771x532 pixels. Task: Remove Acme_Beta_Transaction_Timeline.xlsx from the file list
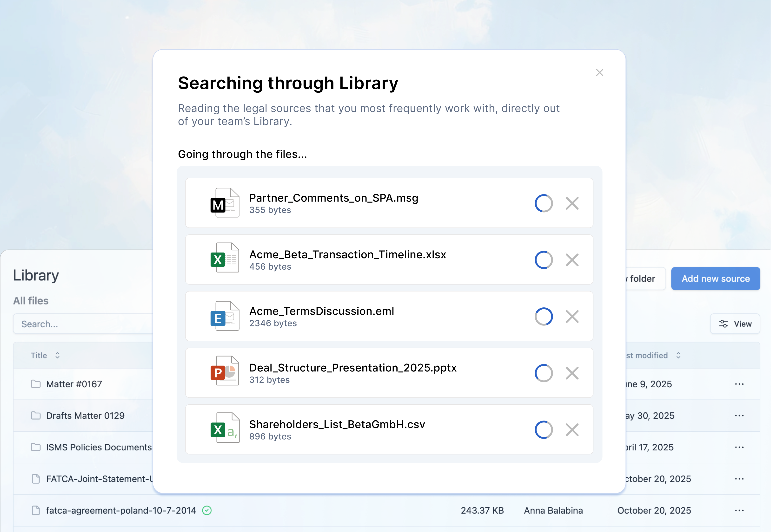(x=572, y=260)
